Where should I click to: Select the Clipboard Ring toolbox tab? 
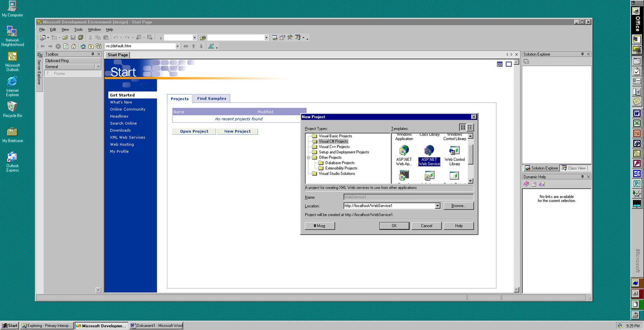pyautogui.click(x=73, y=61)
